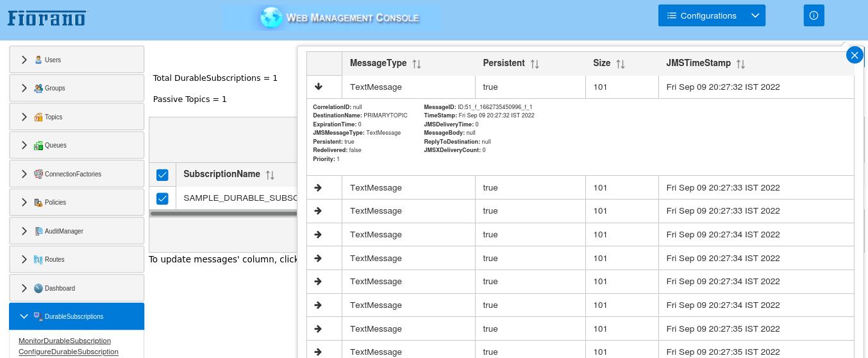Click the Dashboard globe icon
This screenshot has height=358, width=868.
38,288
